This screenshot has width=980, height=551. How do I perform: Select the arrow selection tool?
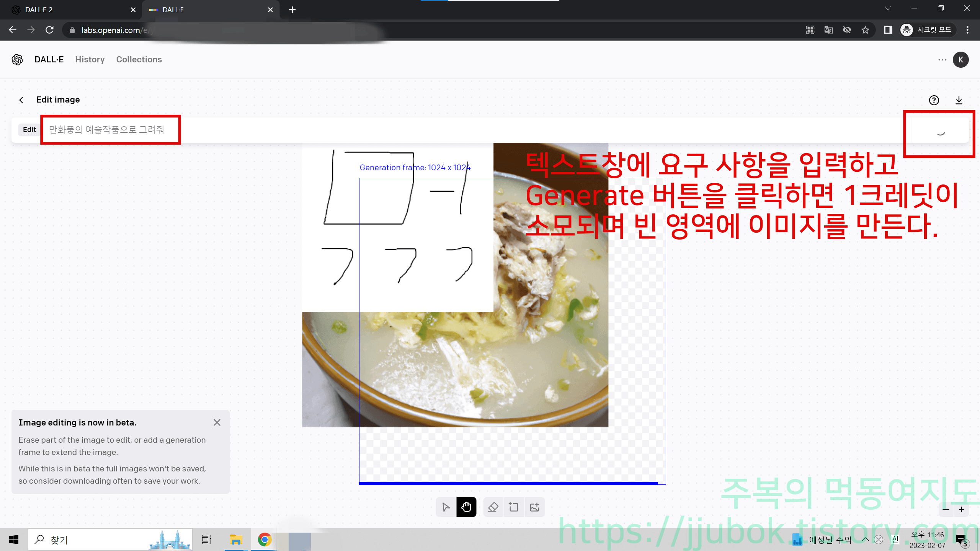point(446,507)
